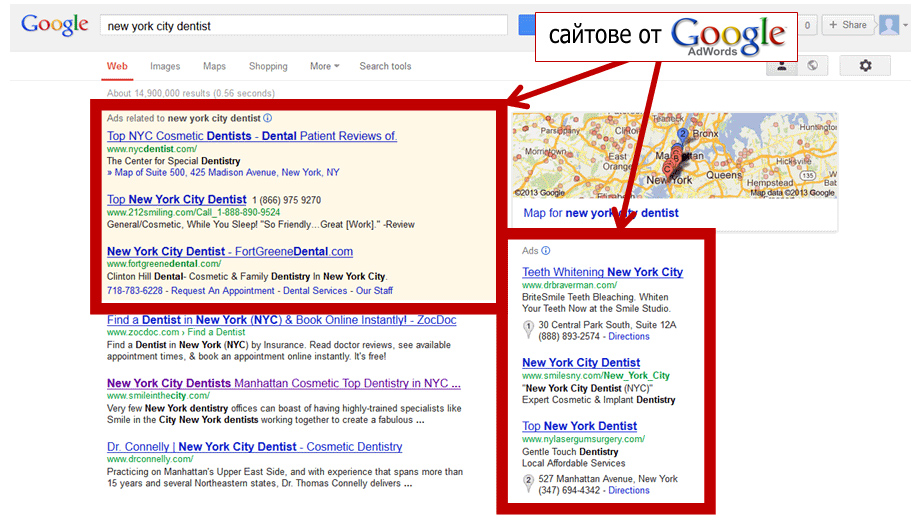Expand the More dropdown menu

pos(325,66)
